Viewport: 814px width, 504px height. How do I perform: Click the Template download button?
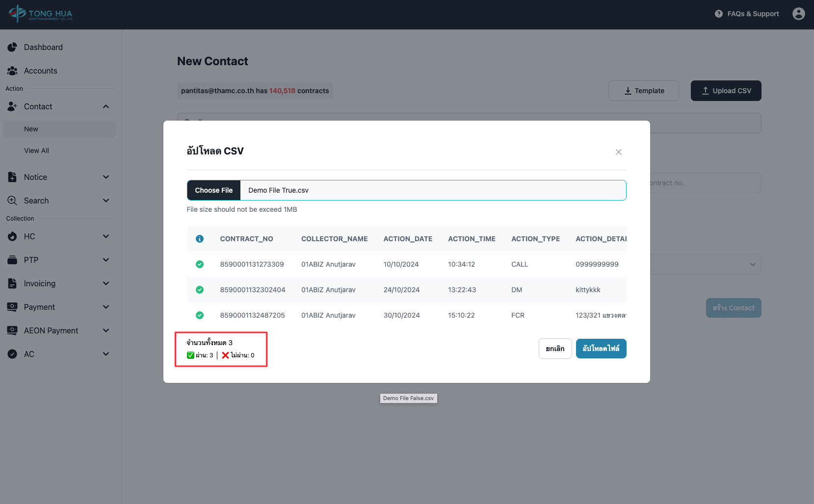(x=644, y=91)
